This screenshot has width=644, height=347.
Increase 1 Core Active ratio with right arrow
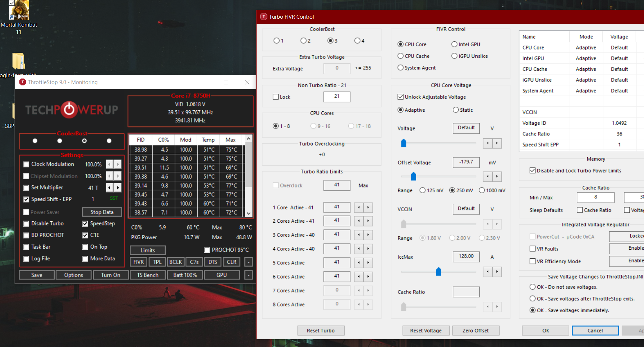(x=368, y=207)
